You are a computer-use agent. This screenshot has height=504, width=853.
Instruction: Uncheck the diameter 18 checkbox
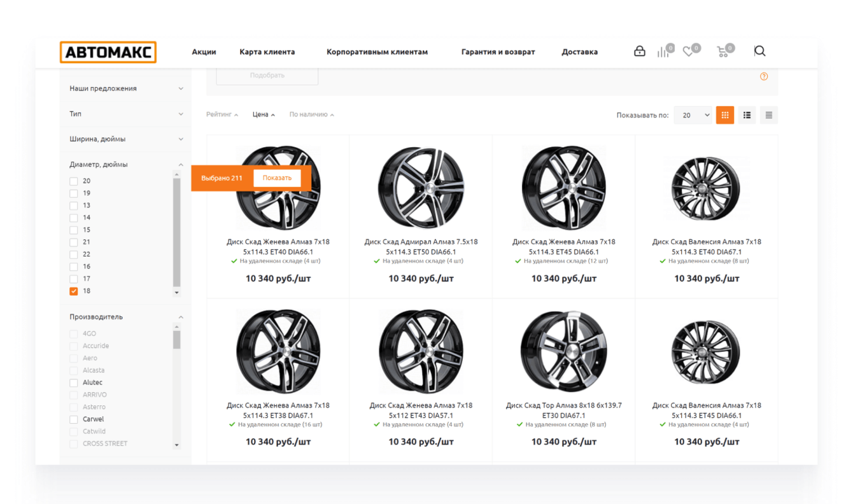coord(74,291)
